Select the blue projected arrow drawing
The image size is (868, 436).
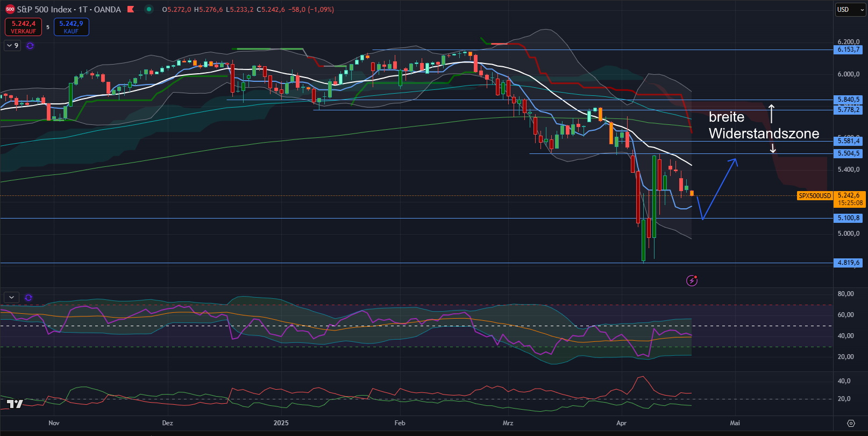pyautogui.click(x=720, y=187)
